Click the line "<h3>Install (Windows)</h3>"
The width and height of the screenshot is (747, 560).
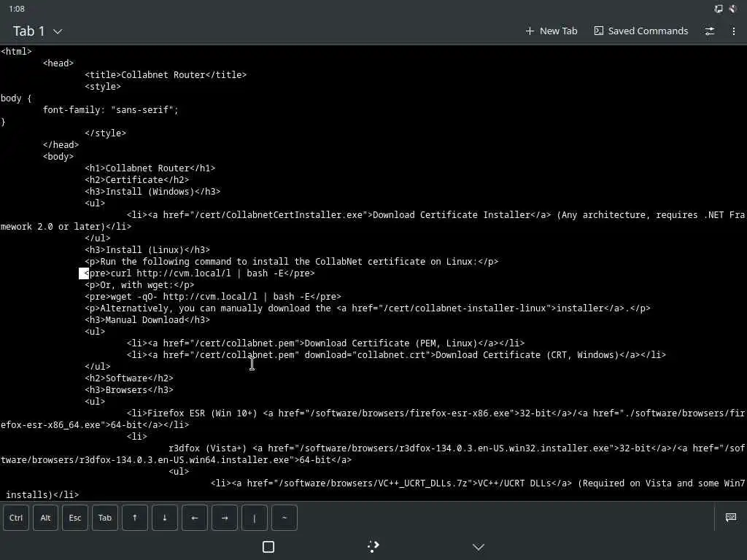(152, 192)
